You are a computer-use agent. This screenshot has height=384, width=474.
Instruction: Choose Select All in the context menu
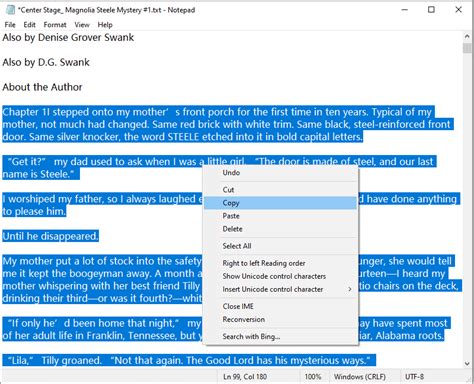pos(281,246)
